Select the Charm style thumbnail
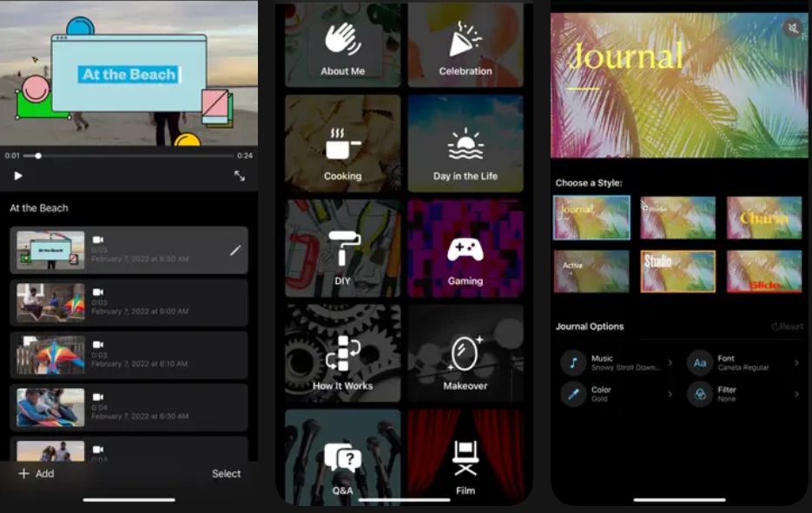The image size is (812, 513). coord(764,217)
